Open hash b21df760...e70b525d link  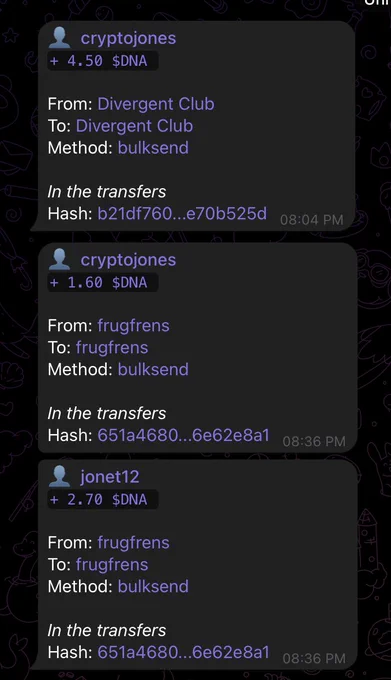tap(182, 213)
